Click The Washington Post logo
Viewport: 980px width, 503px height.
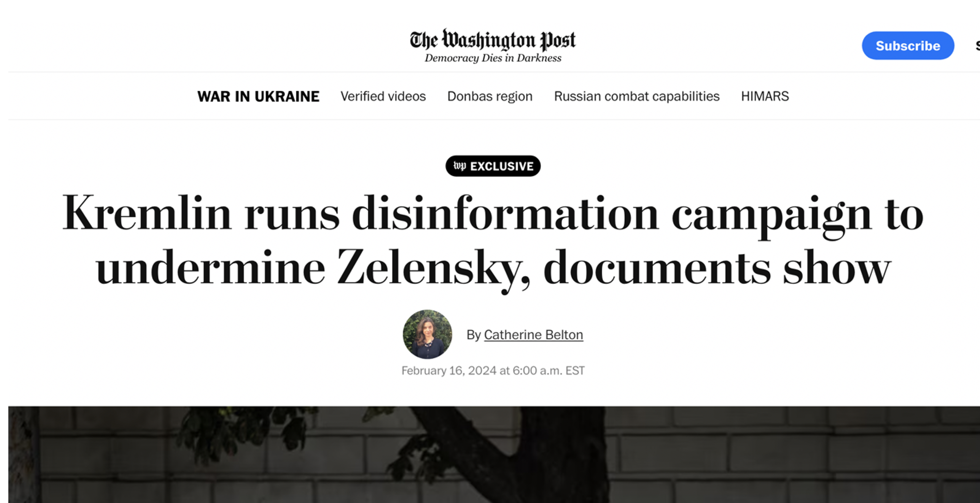click(x=492, y=40)
